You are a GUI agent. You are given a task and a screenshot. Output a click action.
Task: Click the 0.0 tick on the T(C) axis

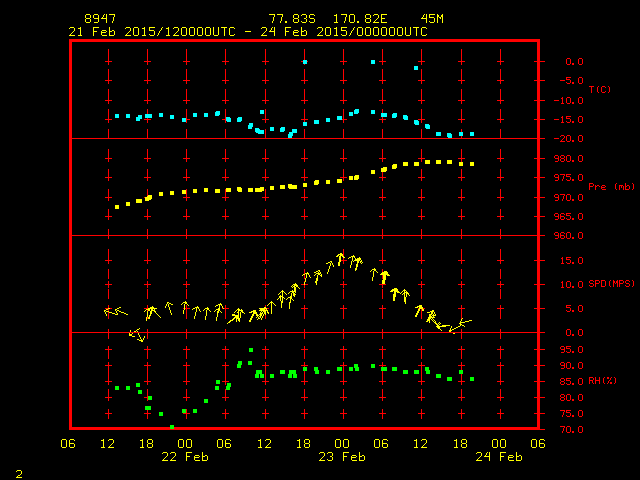(574, 62)
